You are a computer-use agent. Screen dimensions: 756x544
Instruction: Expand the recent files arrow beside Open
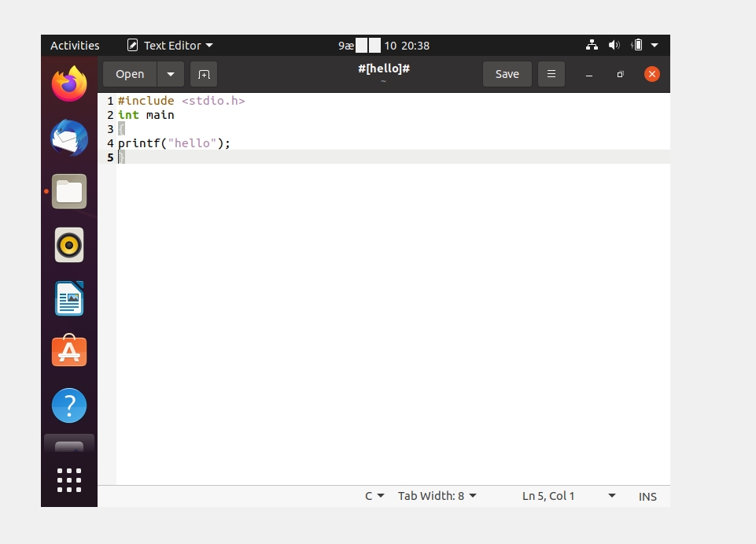tap(171, 74)
